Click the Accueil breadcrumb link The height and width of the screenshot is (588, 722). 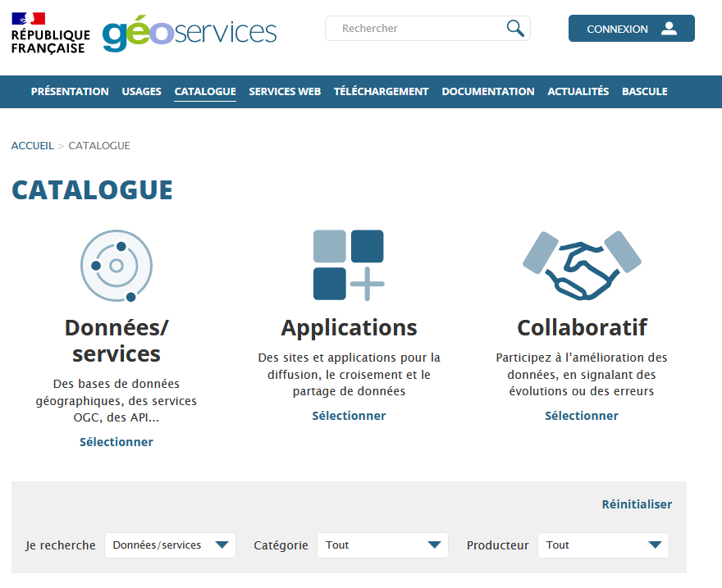coord(32,146)
